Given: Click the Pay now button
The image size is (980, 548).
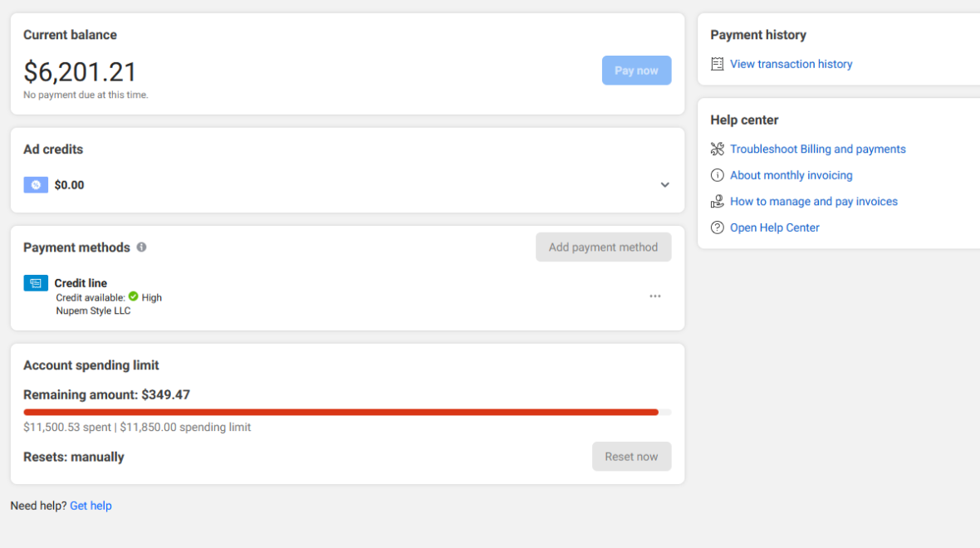Looking at the screenshot, I should (636, 71).
